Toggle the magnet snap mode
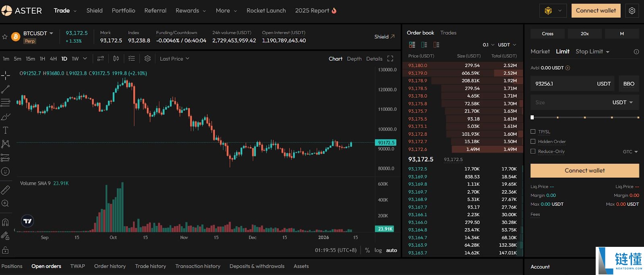Screen dimensions: 644x275 click(x=6, y=222)
